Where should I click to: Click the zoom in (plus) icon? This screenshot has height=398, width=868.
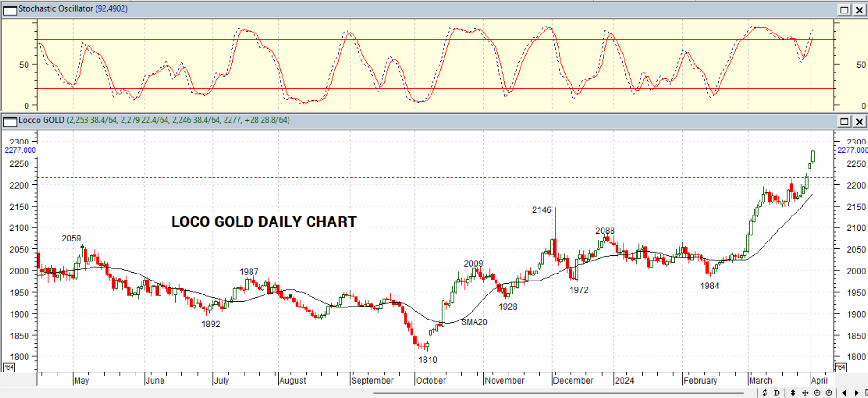click(829, 393)
